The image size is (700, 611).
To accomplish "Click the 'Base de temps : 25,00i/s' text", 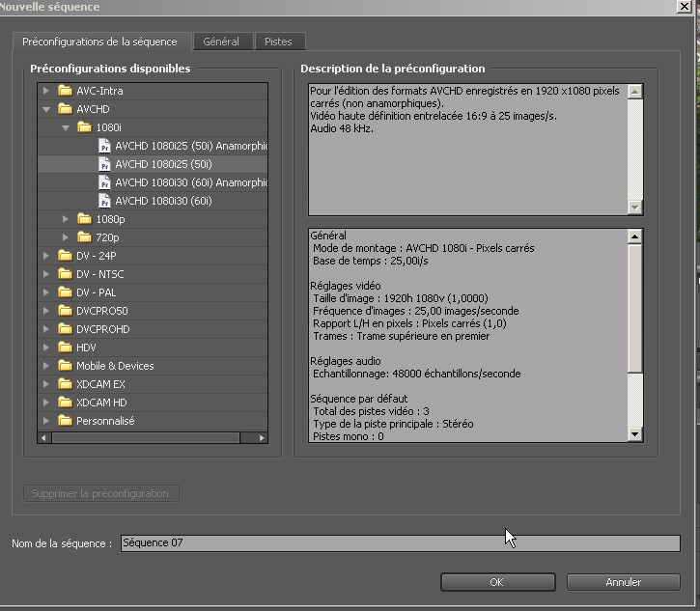I will (x=371, y=261).
